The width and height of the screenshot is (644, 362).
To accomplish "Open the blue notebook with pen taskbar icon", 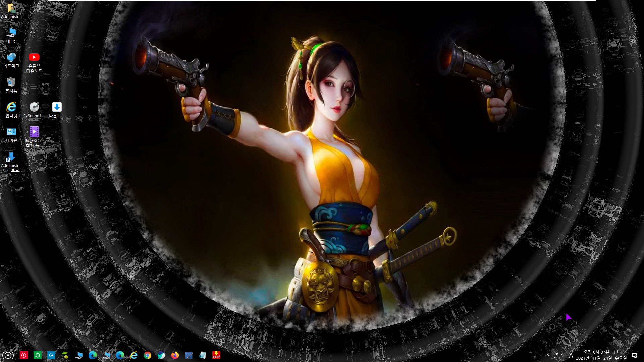I will pos(189,355).
